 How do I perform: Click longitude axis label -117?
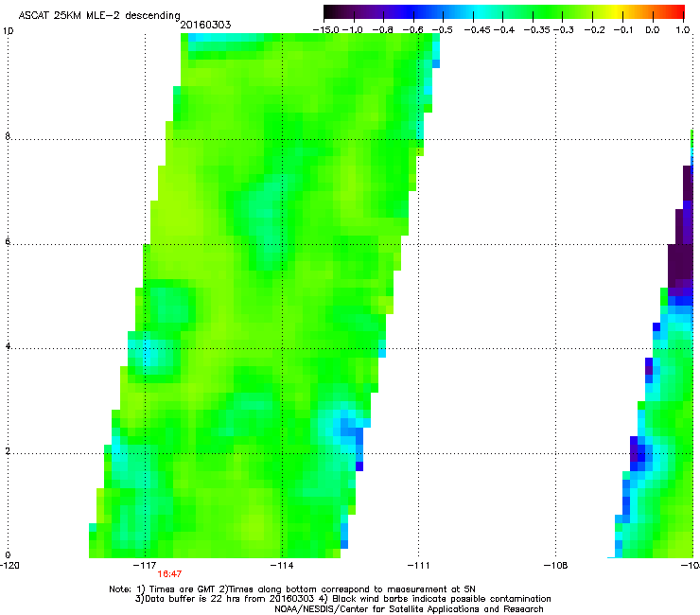click(145, 566)
